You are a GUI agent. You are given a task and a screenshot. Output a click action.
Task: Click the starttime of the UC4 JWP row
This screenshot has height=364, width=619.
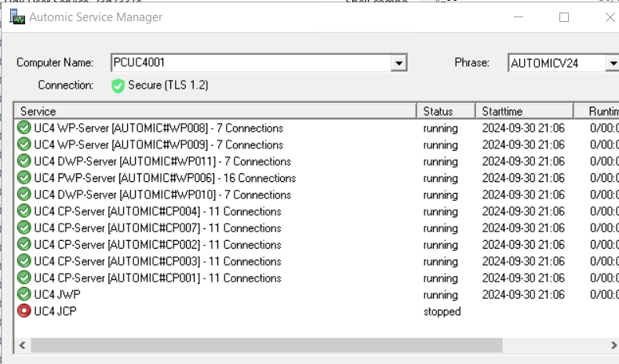[523, 294]
